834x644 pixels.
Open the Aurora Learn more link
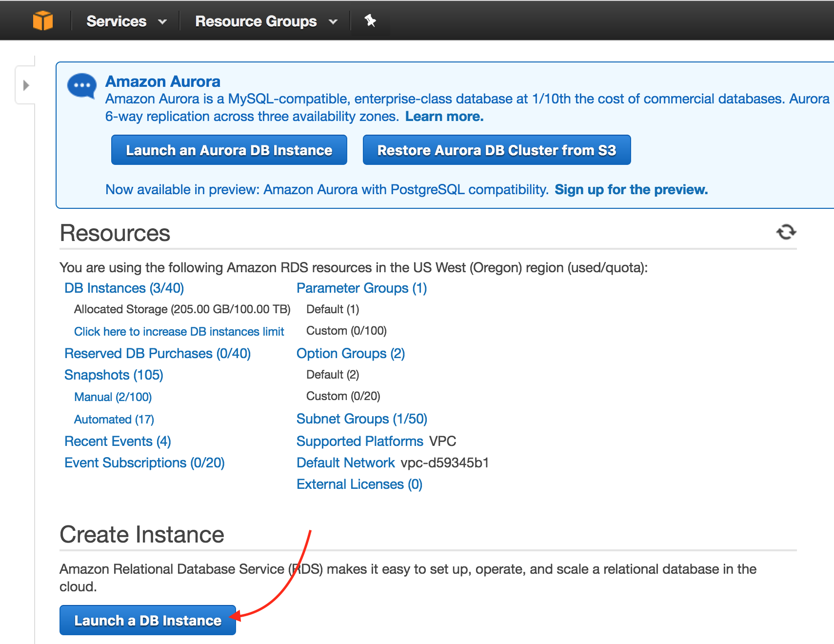pyautogui.click(x=444, y=116)
